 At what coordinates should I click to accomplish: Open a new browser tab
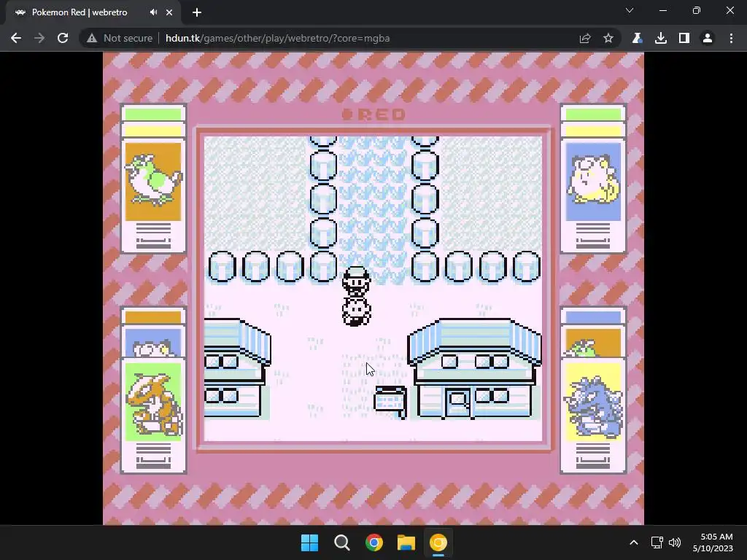pos(197,12)
